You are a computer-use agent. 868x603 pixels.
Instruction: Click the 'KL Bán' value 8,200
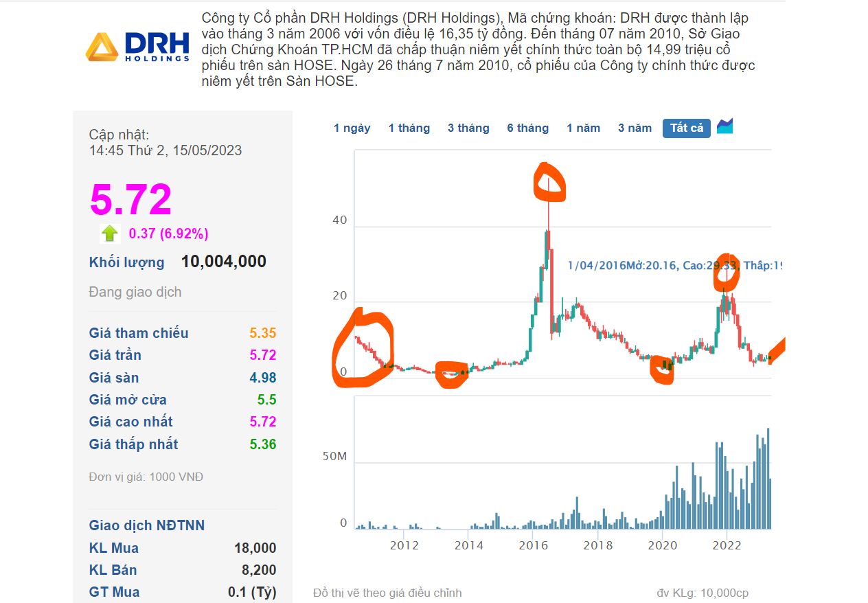pos(259,570)
